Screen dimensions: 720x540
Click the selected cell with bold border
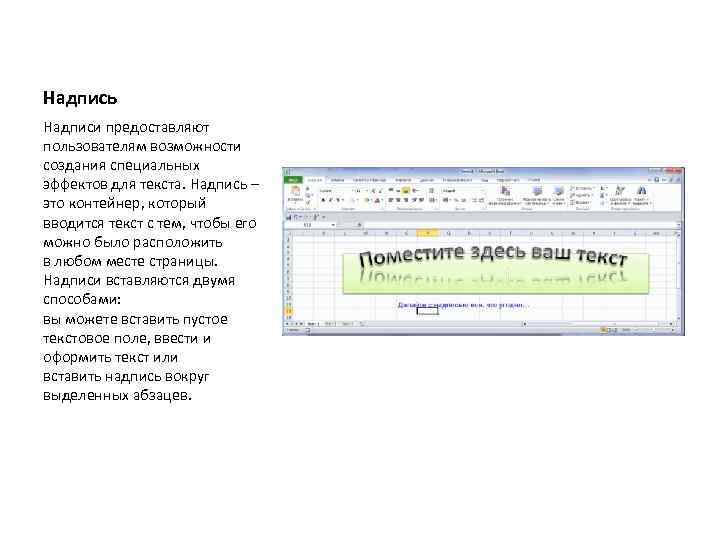coord(428,311)
